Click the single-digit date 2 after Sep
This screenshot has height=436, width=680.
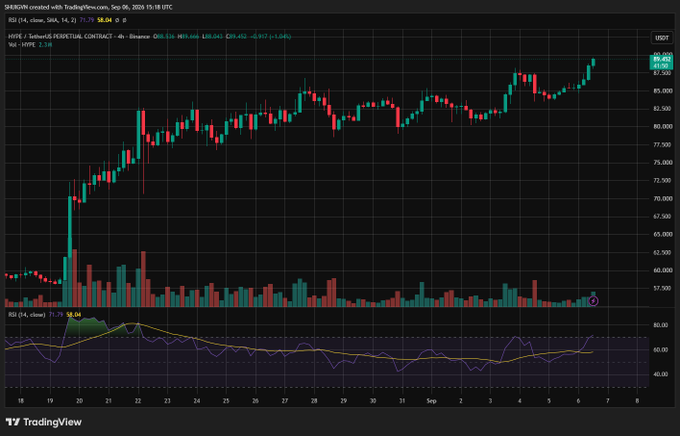click(461, 401)
